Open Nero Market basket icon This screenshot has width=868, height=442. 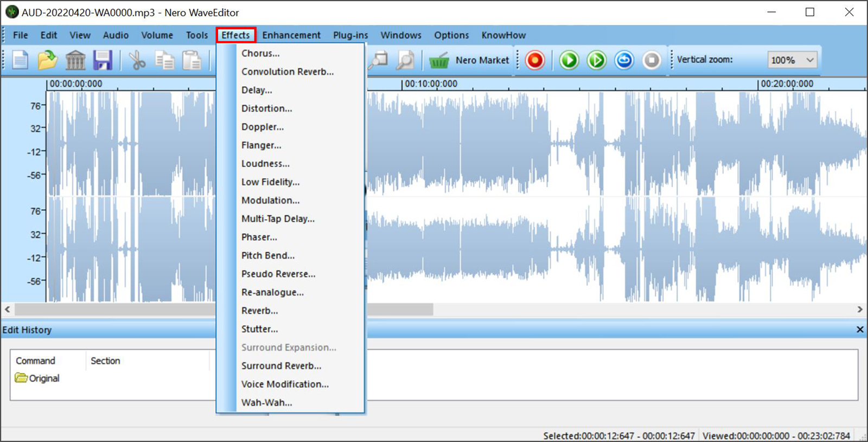click(x=439, y=60)
